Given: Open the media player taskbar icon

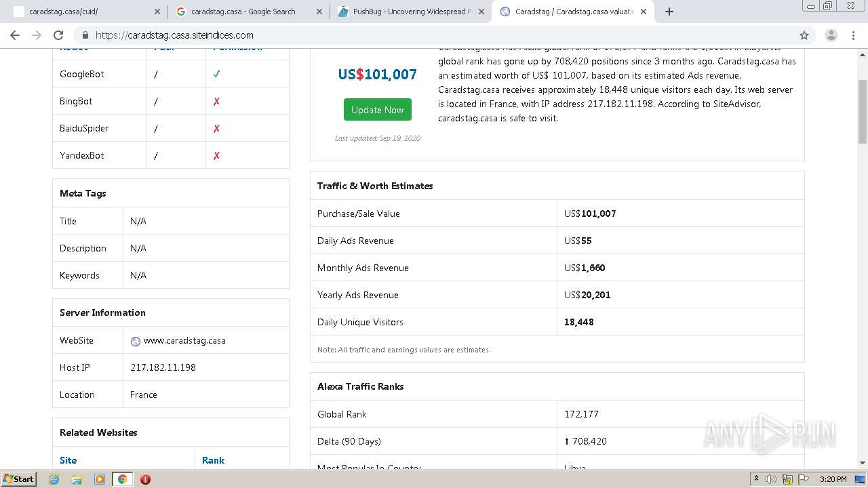Looking at the screenshot, I should click(x=100, y=479).
